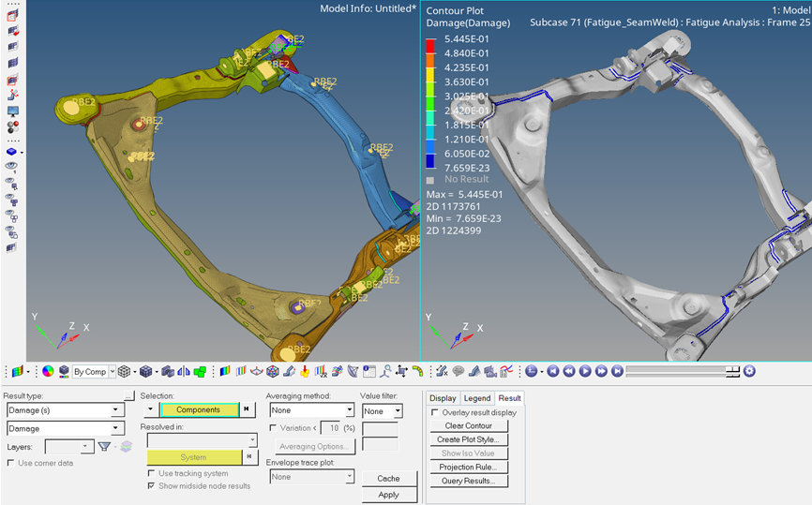Uncheck Show midside node results
The height and width of the screenshot is (505, 812).
pos(152,486)
